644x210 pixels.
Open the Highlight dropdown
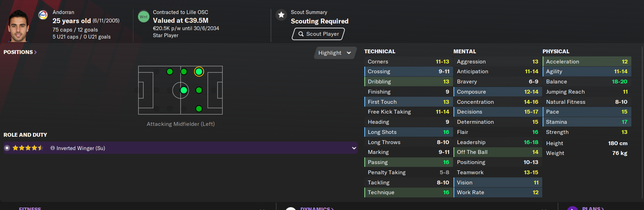335,53
